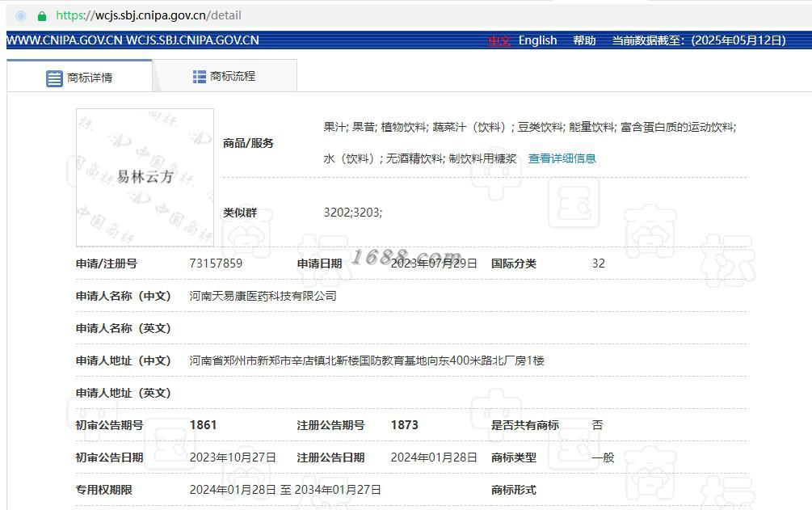Screen dimensions: 812x510
Task: Click the data cutoff date 2025年05月12日
Action: (x=738, y=40)
